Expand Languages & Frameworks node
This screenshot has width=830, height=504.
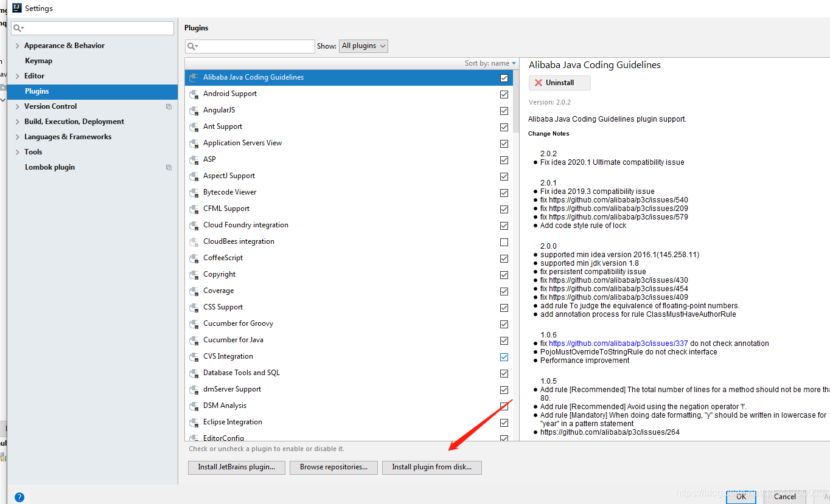[x=17, y=137]
